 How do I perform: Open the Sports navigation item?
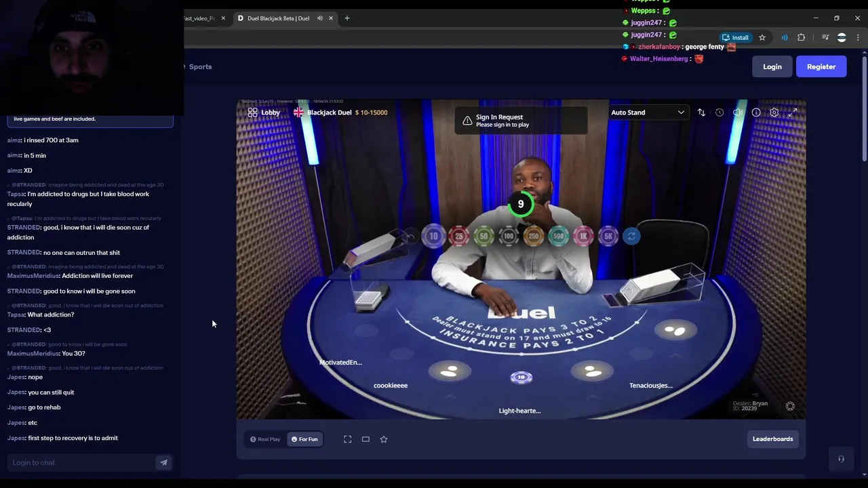point(200,66)
